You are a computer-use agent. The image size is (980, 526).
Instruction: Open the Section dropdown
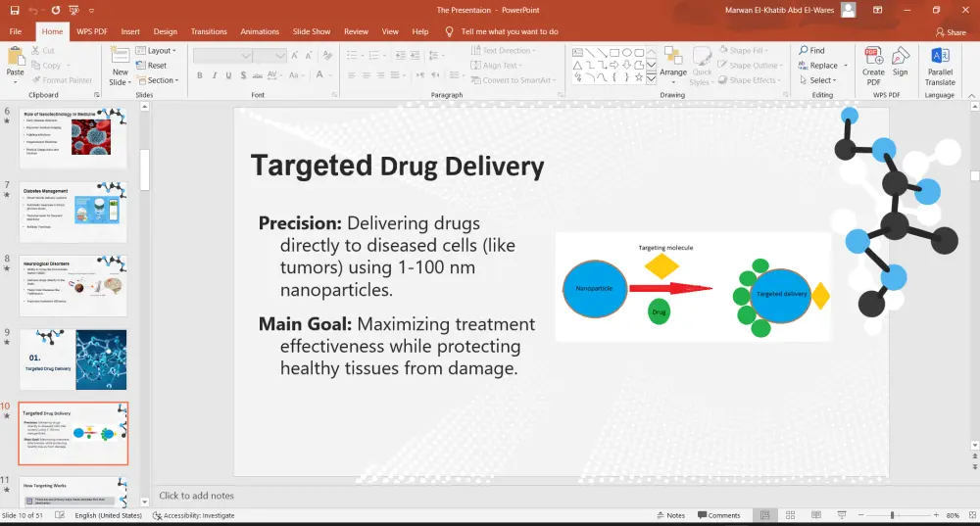click(158, 80)
